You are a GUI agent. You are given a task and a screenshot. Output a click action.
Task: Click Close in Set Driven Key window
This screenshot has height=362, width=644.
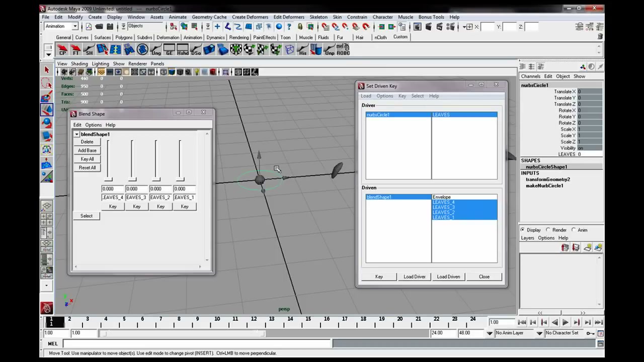pos(484,277)
